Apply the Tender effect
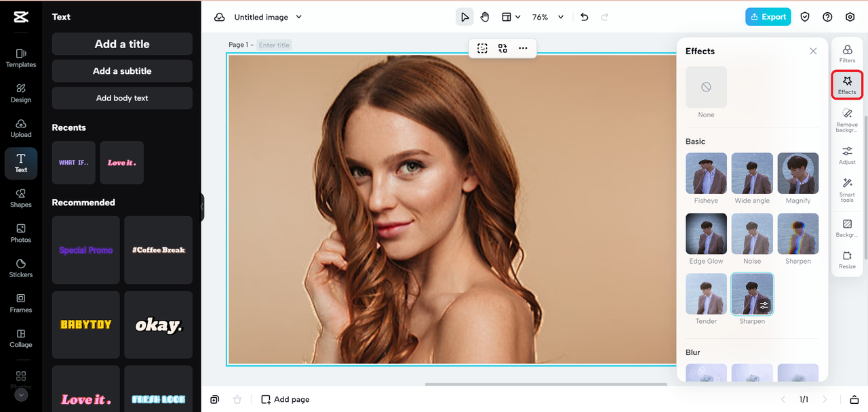868x412 pixels. pyautogui.click(x=706, y=294)
